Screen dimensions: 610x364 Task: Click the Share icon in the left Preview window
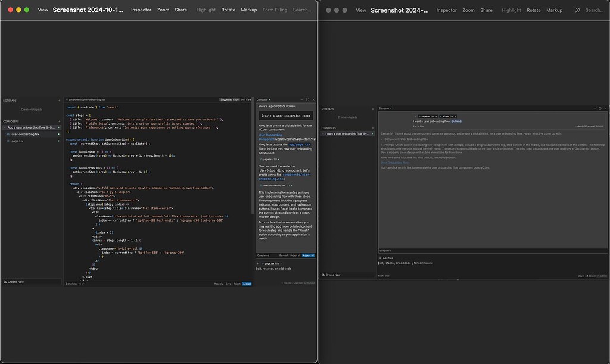pyautogui.click(x=180, y=10)
